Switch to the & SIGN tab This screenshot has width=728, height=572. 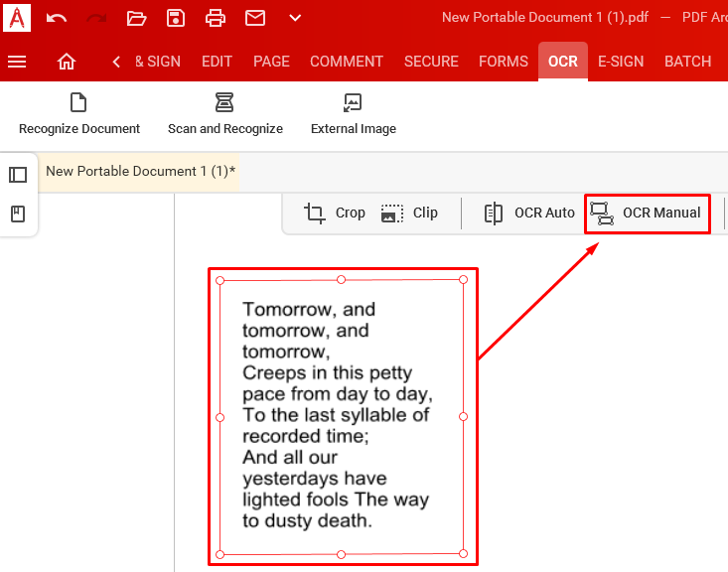[x=158, y=62]
